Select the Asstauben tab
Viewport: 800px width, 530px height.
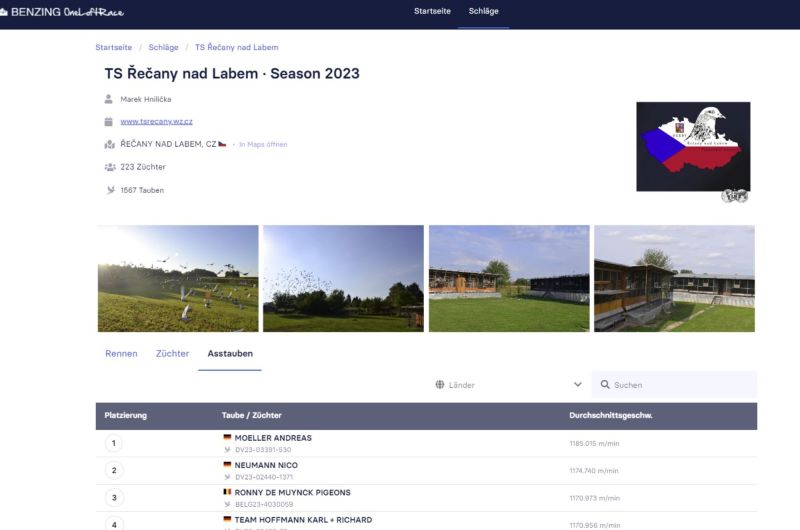(230, 354)
